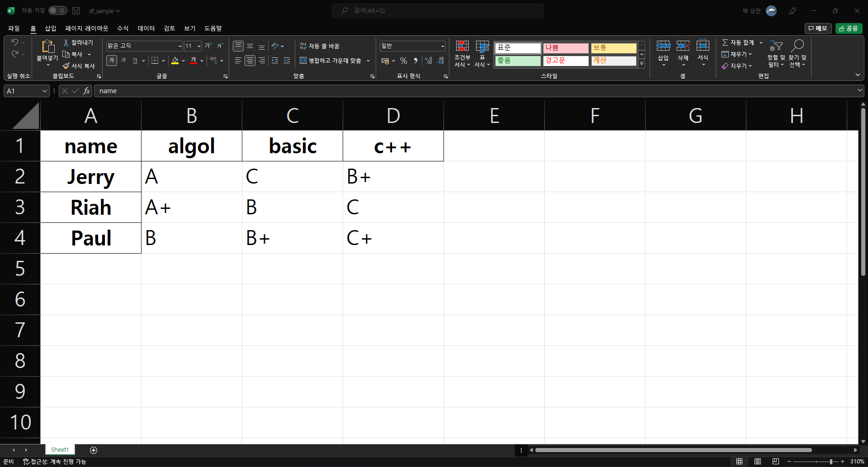Toggle bold 가 formatting
Image resolution: width=868 pixels, height=467 pixels.
click(112, 61)
